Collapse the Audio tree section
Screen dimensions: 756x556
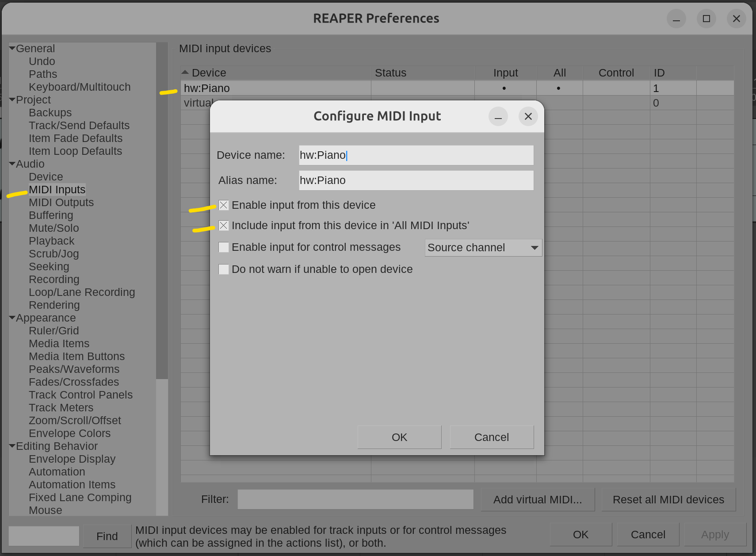[12, 164]
